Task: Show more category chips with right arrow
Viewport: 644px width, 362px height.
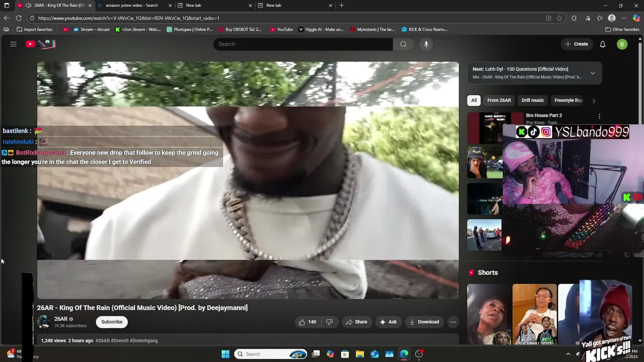Action: coord(594,101)
